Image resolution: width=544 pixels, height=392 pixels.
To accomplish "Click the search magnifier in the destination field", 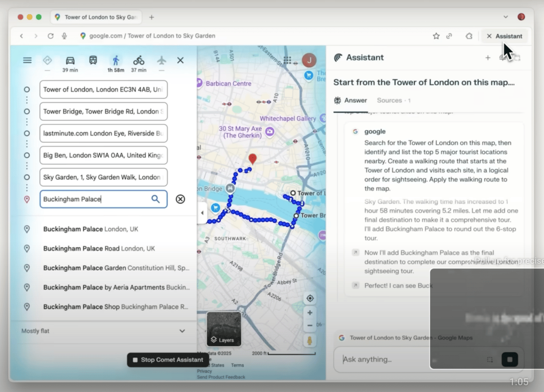I will (x=155, y=199).
